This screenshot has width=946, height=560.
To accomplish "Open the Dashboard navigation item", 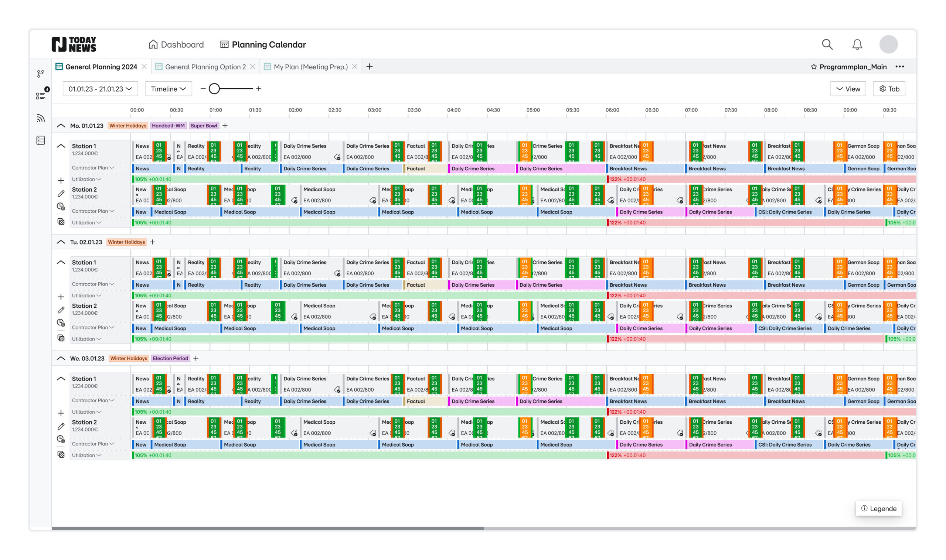I will point(176,45).
